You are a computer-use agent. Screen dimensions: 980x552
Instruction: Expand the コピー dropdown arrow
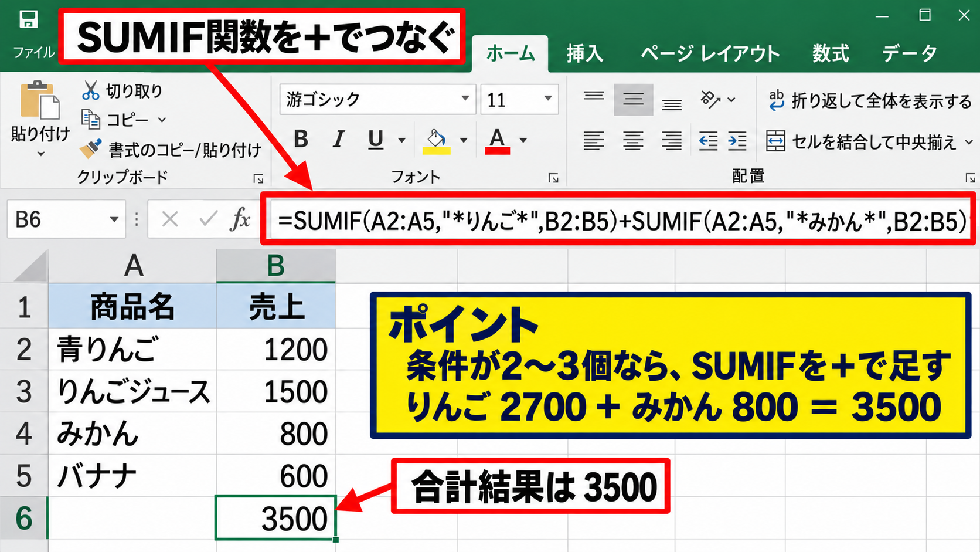point(162,120)
